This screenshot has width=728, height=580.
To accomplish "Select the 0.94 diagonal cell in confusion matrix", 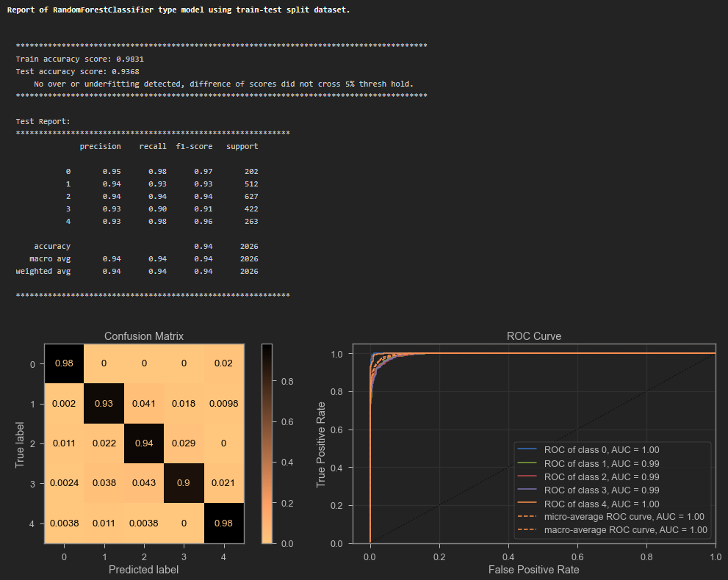I will click(144, 443).
